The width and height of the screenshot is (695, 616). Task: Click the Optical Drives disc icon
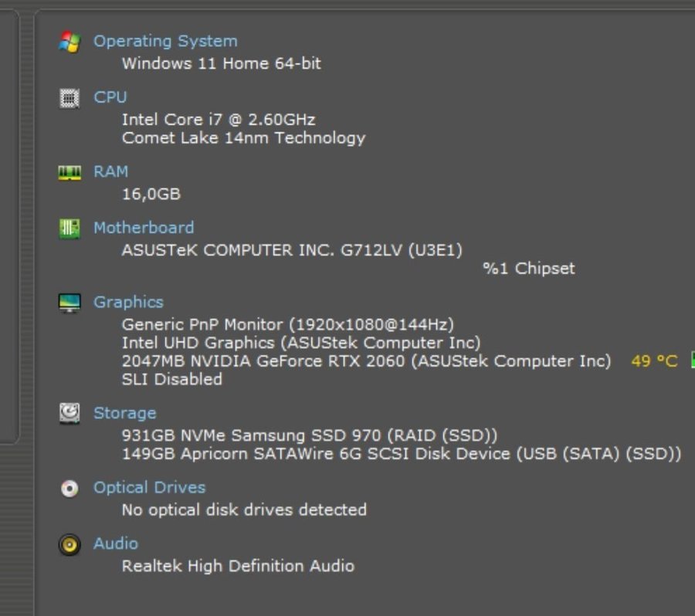69,489
